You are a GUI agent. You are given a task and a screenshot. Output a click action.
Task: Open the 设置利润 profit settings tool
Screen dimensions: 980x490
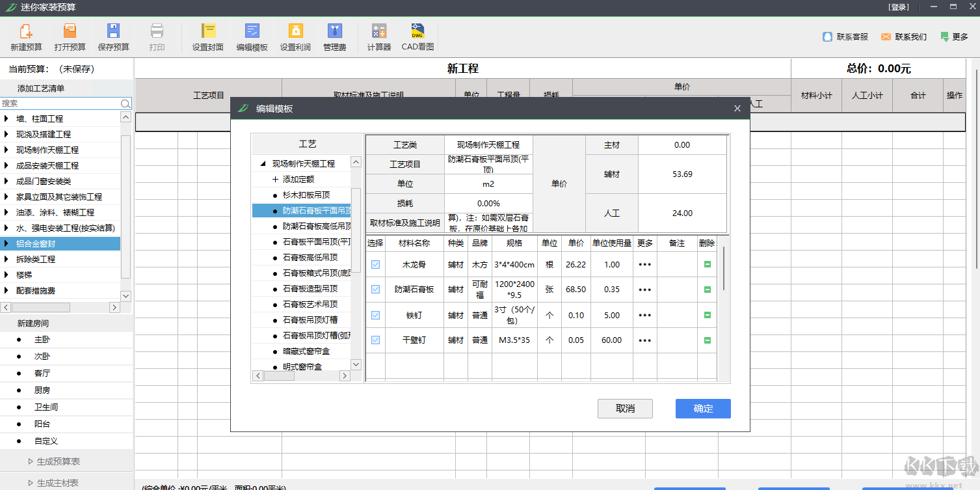point(295,36)
